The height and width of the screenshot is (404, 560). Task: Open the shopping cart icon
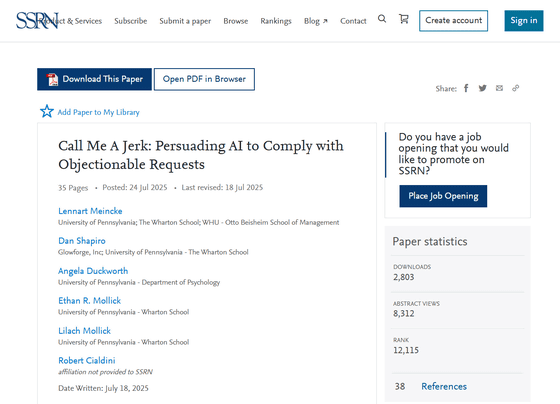(x=404, y=19)
